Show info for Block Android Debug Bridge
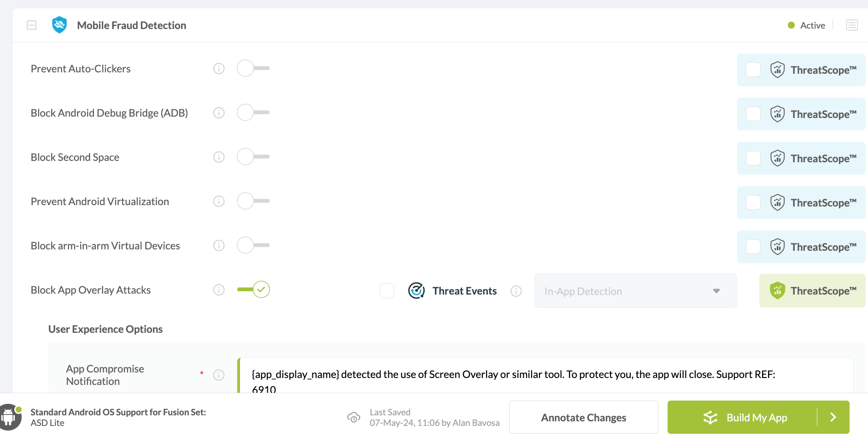 [219, 113]
